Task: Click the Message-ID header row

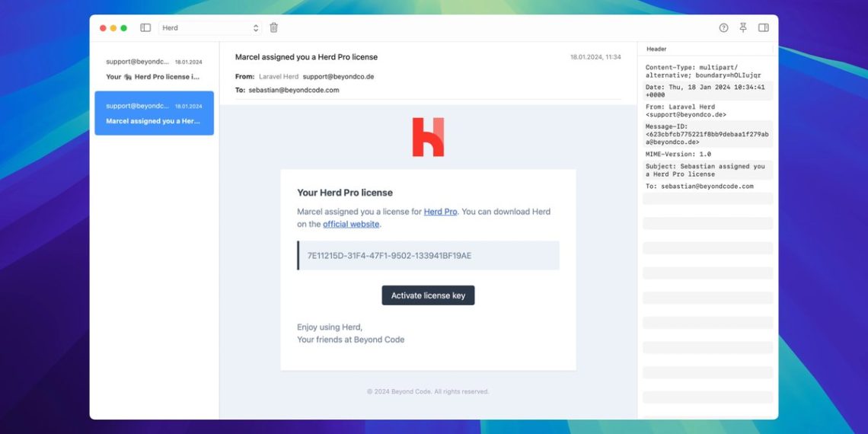Action: pyautogui.click(x=707, y=134)
